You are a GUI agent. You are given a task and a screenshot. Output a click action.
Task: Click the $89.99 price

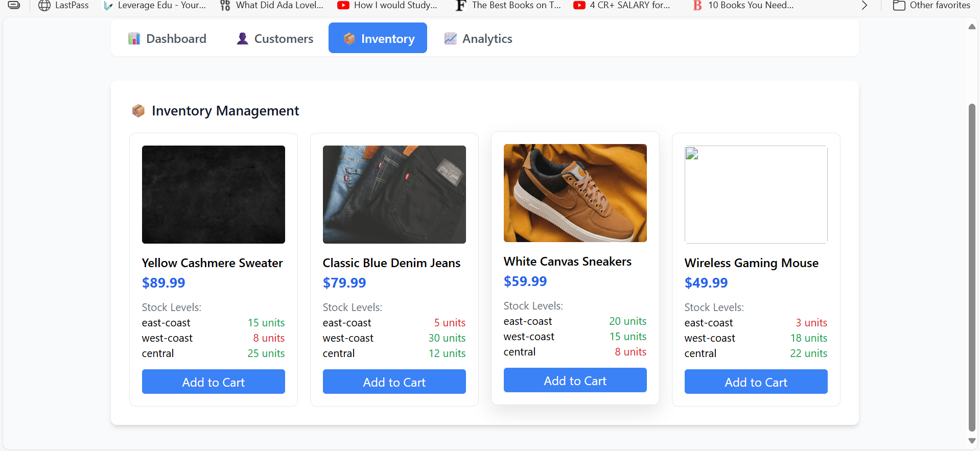[164, 283]
